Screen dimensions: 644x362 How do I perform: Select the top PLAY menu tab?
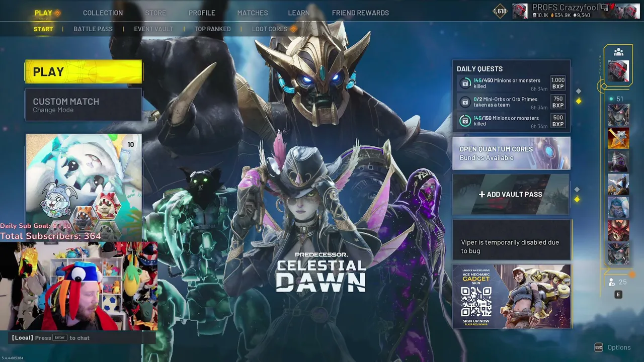[43, 13]
